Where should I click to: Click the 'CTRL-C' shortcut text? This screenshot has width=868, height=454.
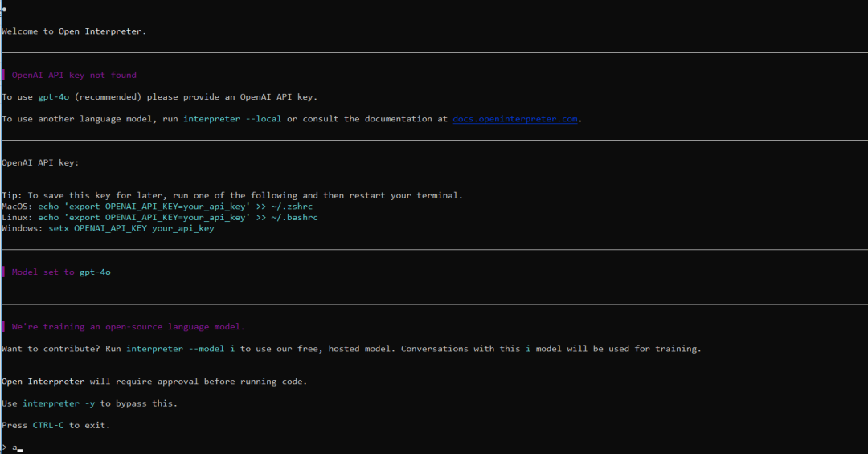48,425
